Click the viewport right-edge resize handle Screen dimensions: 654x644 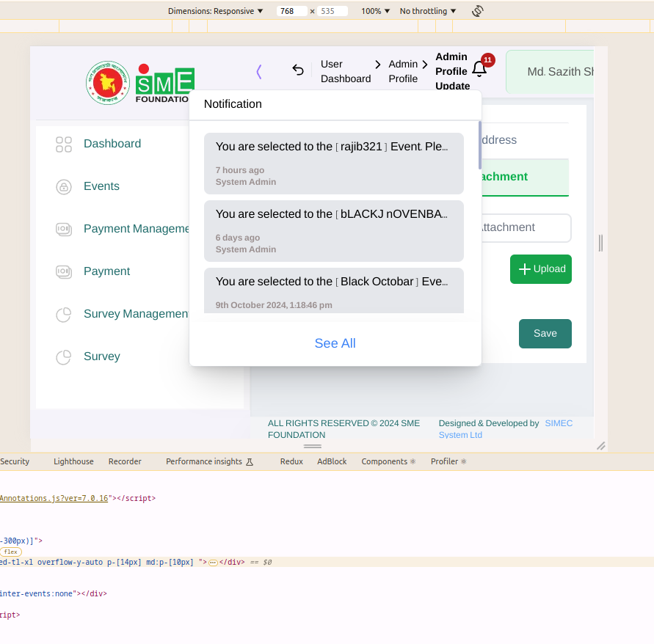coord(600,243)
